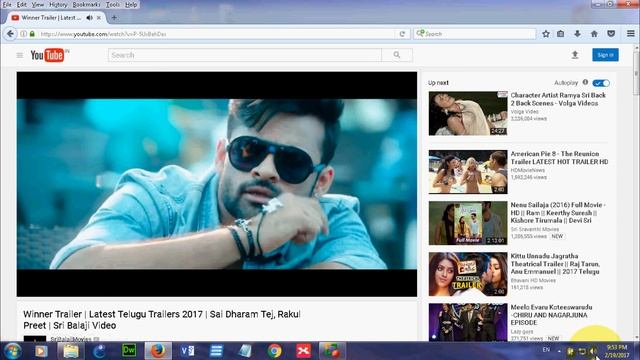The height and width of the screenshot is (360, 640).
Task: Click YouTube upload arrow icon
Action: pos(575,55)
